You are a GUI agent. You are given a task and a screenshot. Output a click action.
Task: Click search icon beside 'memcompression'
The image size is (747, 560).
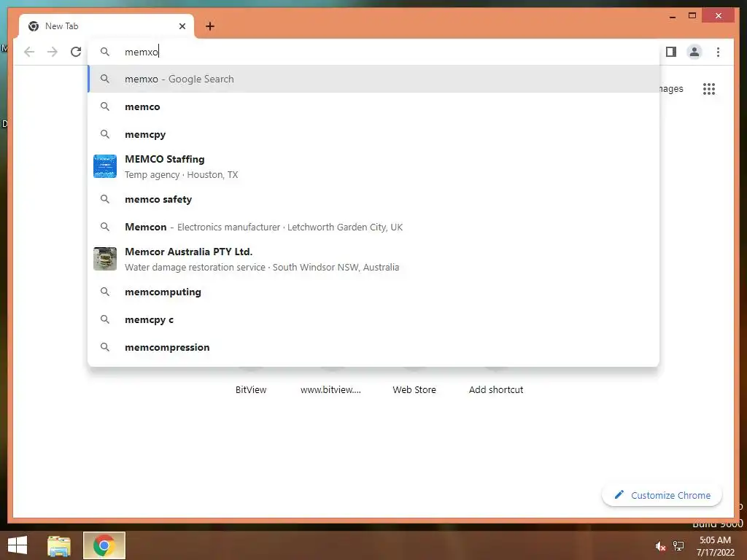(x=105, y=347)
